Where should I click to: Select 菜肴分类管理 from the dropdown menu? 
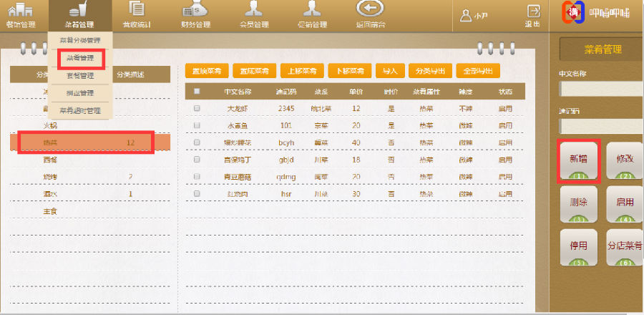pos(79,41)
